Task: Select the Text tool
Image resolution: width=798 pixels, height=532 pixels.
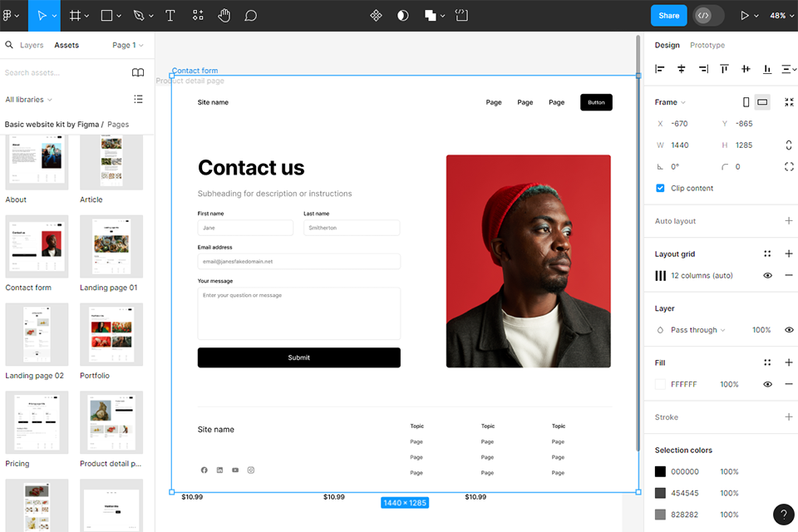Action: pos(170,16)
